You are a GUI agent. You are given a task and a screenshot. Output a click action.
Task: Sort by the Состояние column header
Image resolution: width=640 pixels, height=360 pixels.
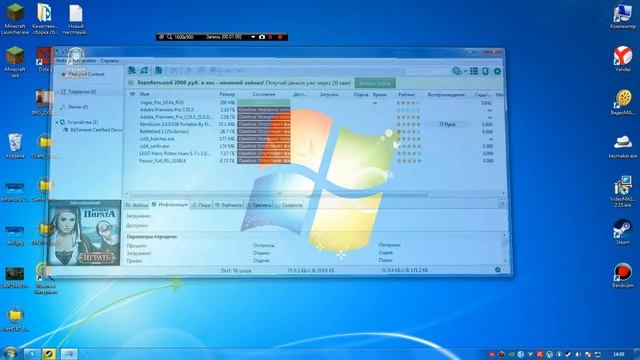tap(264, 94)
